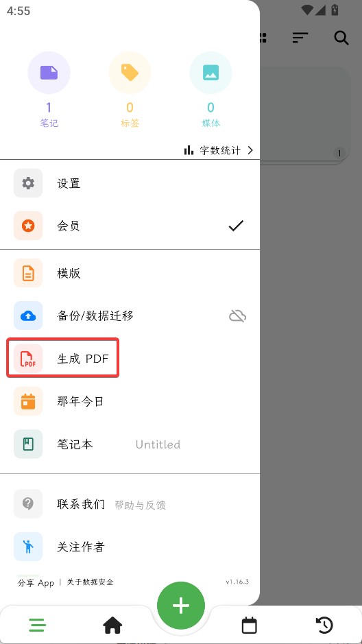Open the sort icon at top
Image resolution: width=362 pixels, height=644 pixels.
300,38
